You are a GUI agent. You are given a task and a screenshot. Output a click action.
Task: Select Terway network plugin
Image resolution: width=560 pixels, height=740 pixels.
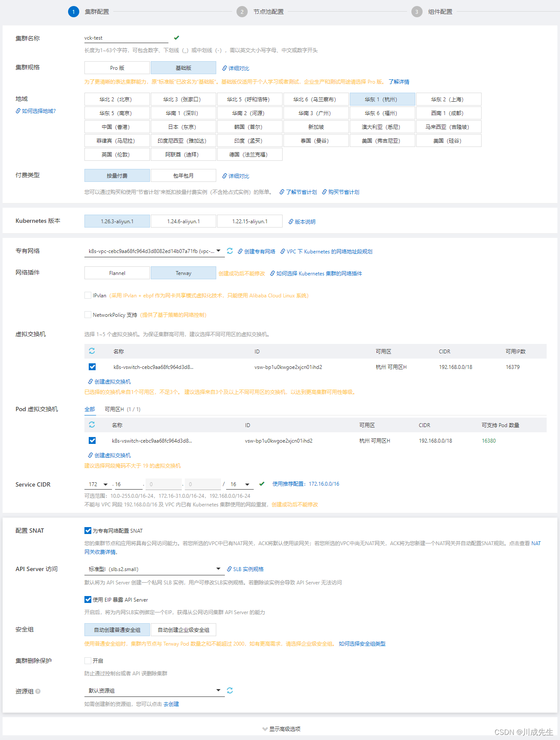tap(184, 273)
